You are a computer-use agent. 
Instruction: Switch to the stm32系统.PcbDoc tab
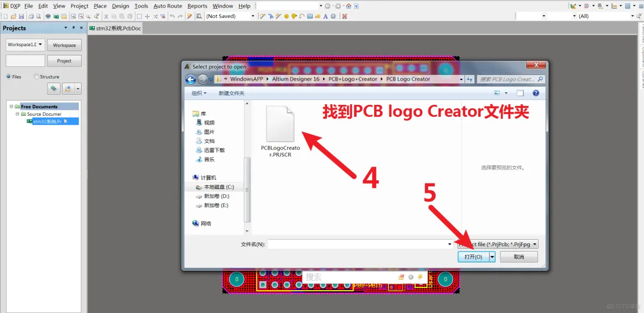(115, 28)
